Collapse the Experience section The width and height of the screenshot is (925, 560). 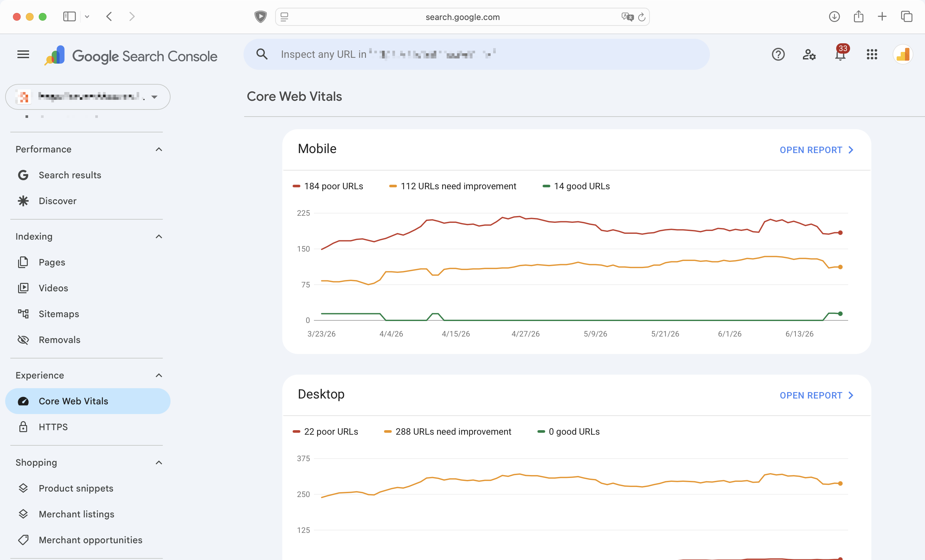pyautogui.click(x=159, y=375)
